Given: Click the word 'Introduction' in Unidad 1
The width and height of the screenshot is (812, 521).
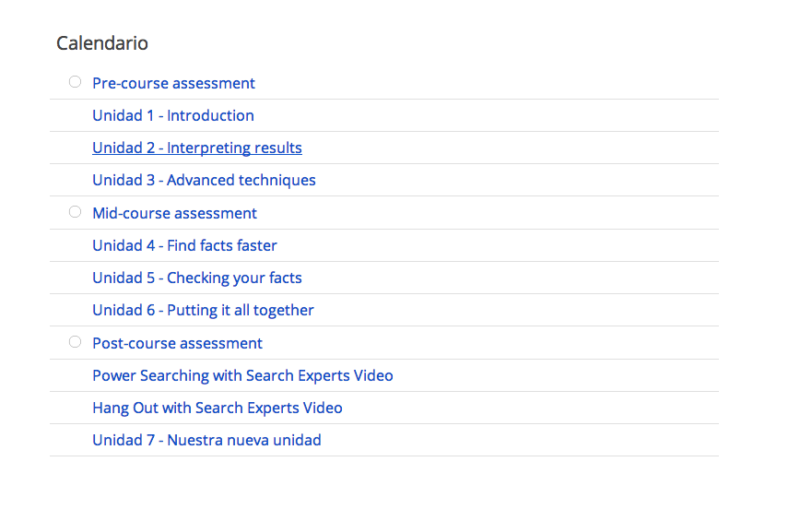Looking at the screenshot, I should point(210,115).
